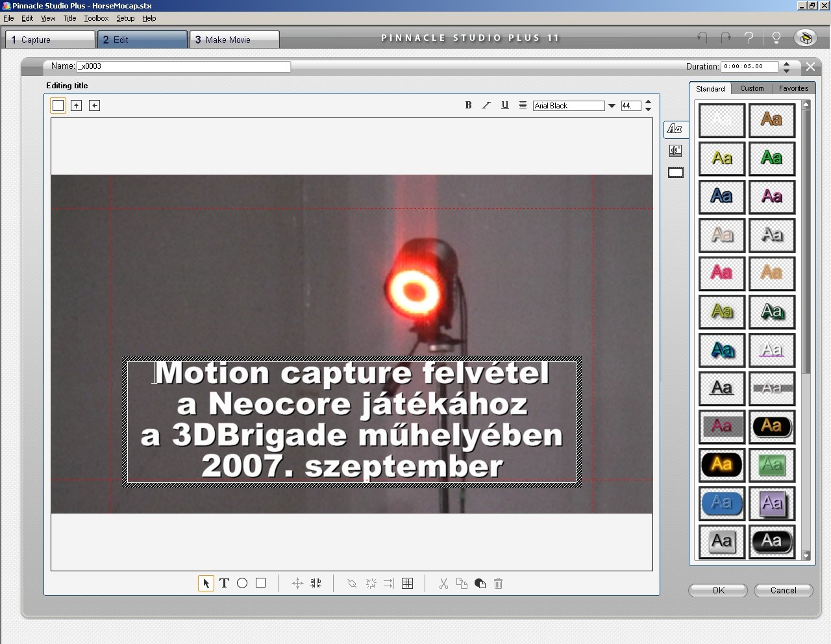Open the Arial Black font dropdown

pos(611,106)
